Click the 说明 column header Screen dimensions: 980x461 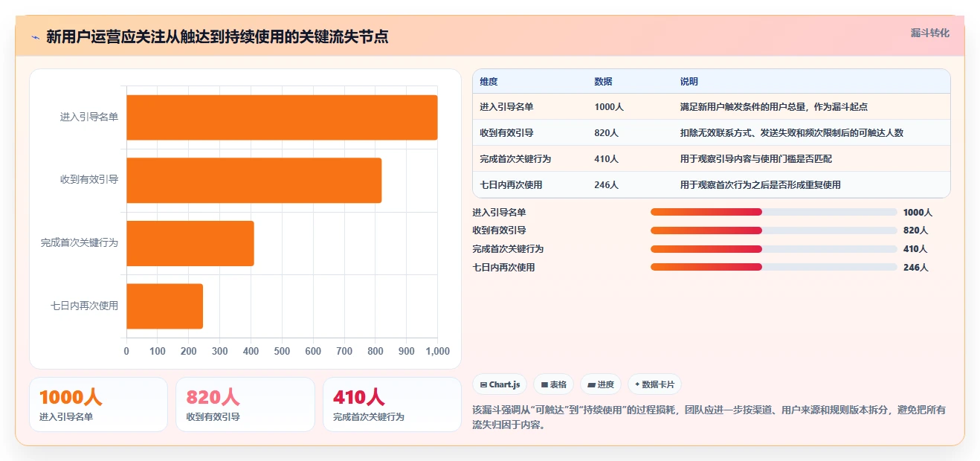coord(689,82)
